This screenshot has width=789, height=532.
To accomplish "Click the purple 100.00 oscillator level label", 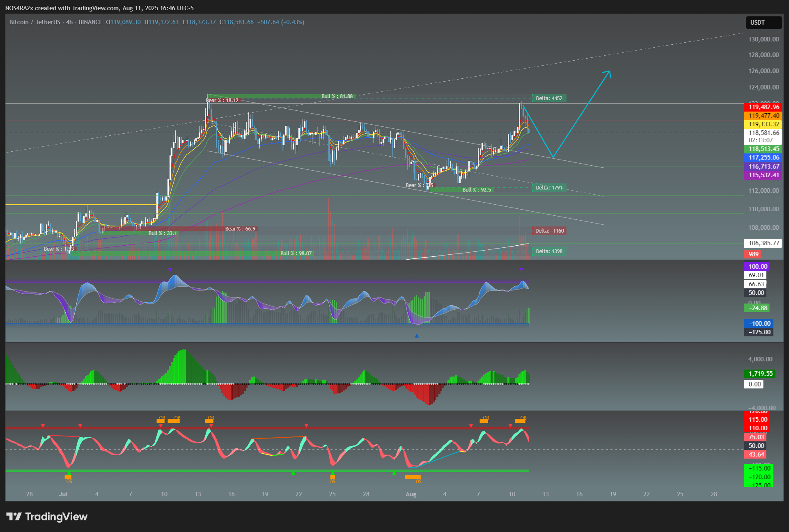I will point(757,267).
